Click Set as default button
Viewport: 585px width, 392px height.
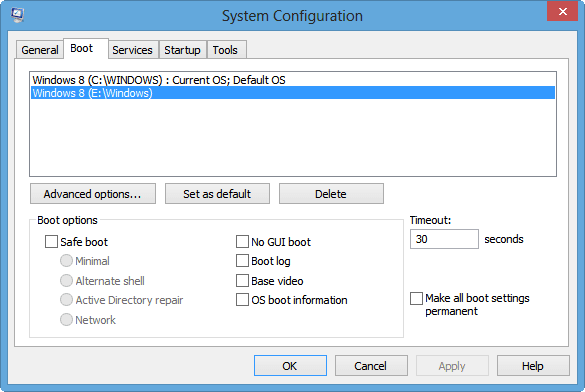point(217,194)
